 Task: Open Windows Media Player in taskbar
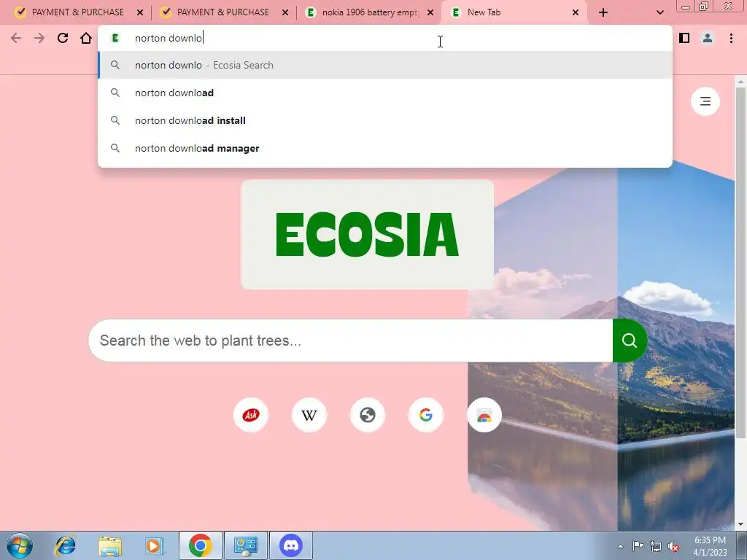pyautogui.click(x=155, y=545)
